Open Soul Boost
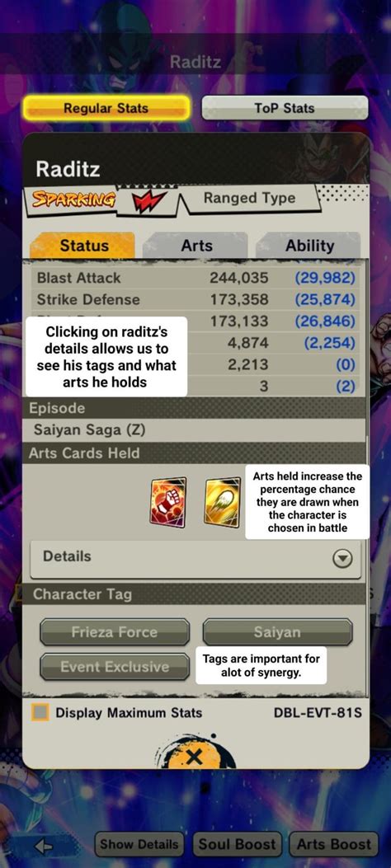Viewport: 391px width, 868px height. point(237,845)
